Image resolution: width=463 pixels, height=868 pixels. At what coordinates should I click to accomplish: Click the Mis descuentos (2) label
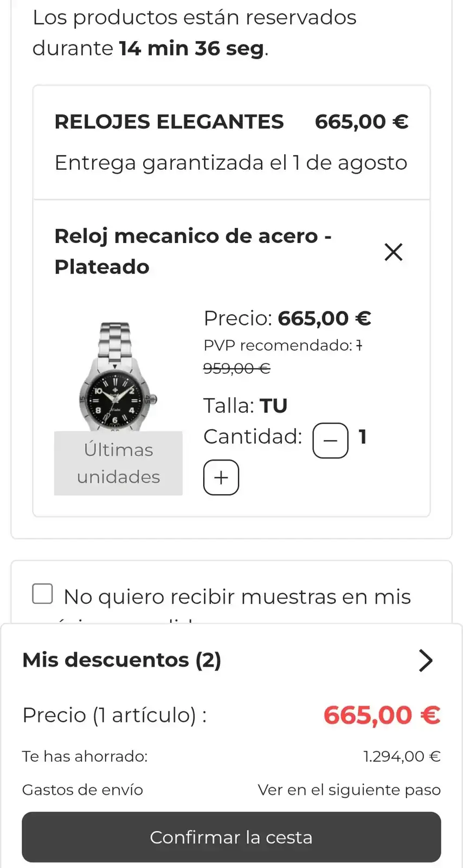(x=122, y=660)
